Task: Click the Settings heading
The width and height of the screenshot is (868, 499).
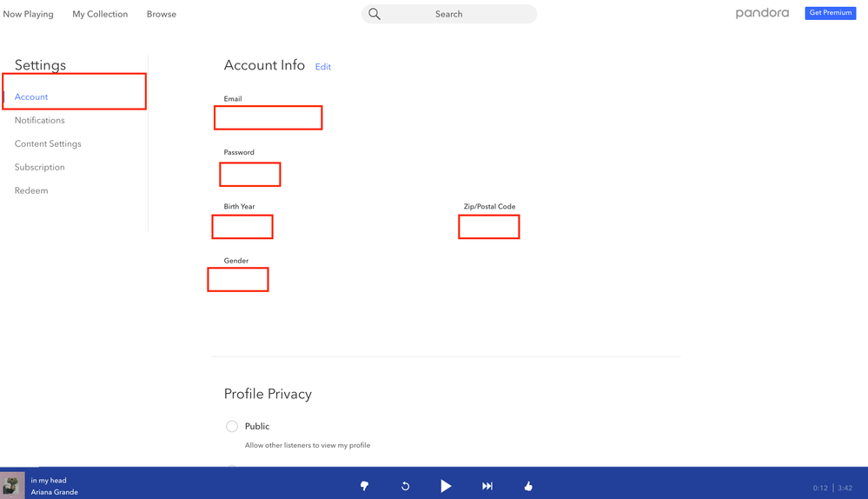Action: coord(40,65)
